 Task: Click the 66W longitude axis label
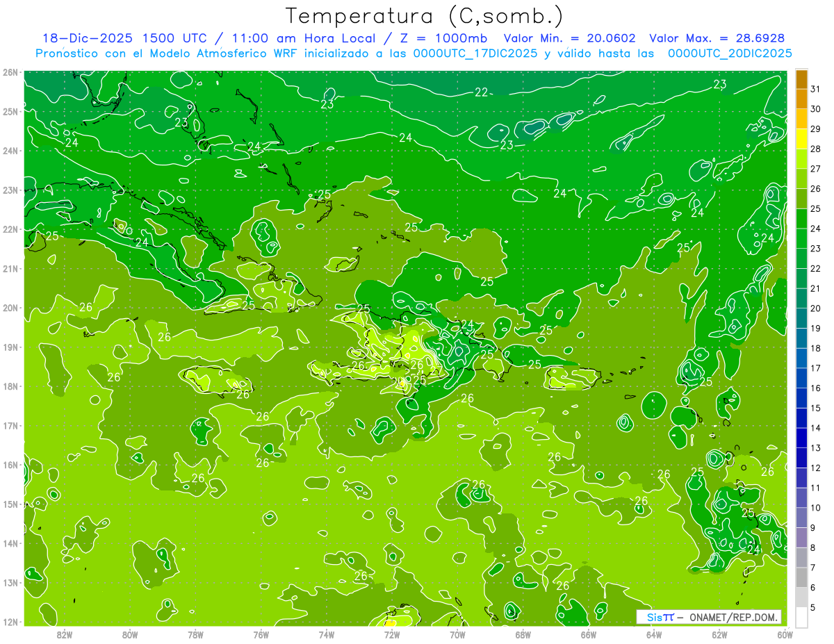click(588, 634)
